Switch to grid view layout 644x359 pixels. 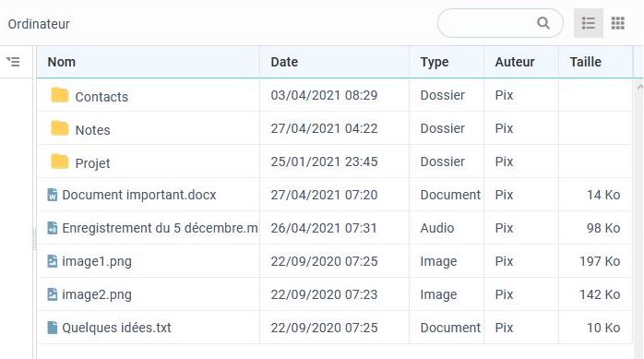coord(618,23)
